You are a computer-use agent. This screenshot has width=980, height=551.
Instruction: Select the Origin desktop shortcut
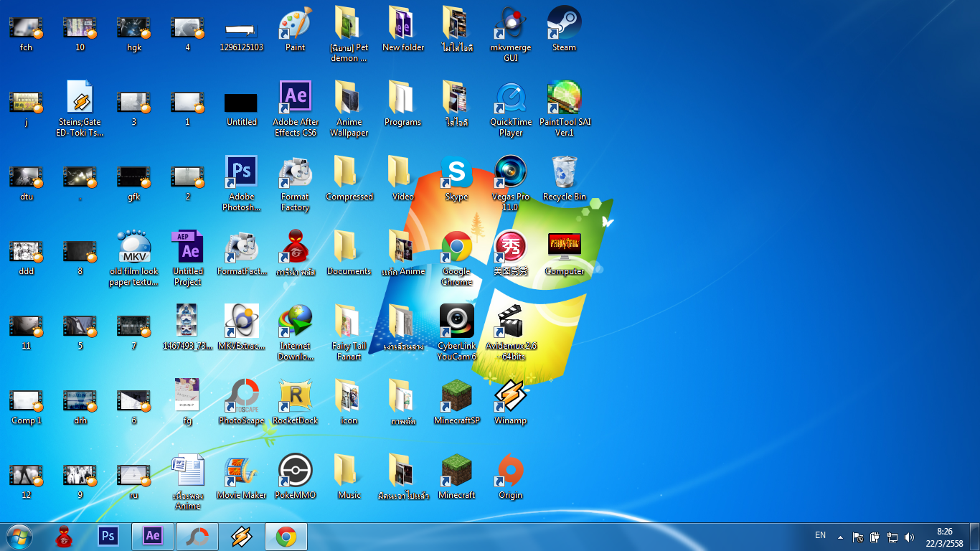(x=510, y=477)
